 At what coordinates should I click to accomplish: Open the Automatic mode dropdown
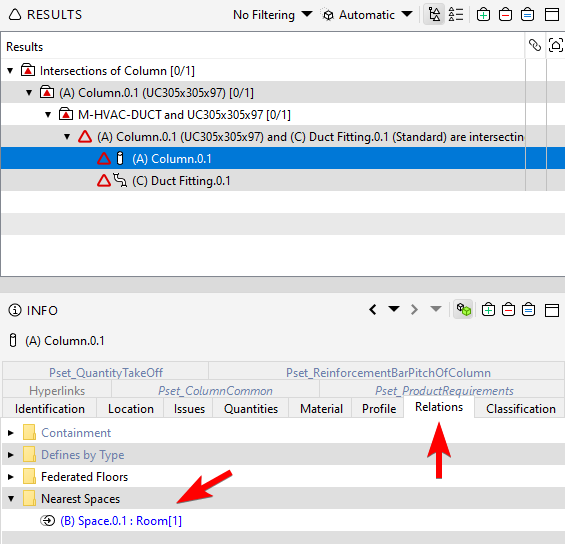[x=367, y=15]
